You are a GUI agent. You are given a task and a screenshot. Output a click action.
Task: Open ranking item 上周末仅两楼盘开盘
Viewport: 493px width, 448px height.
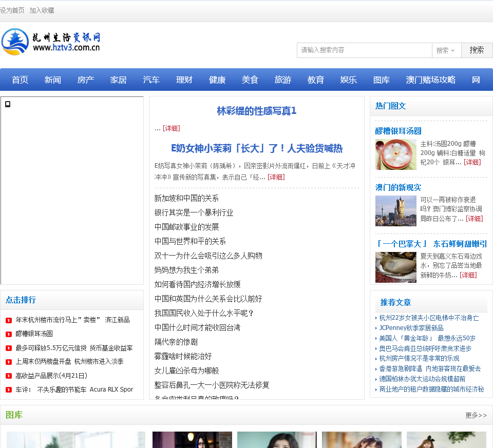tap(69, 362)
